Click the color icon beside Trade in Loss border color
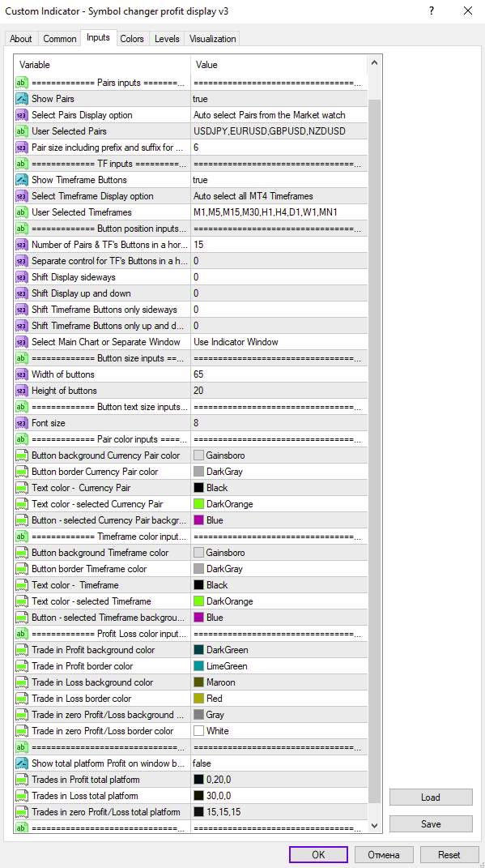The image size is (485, 868). coord(22,699)
